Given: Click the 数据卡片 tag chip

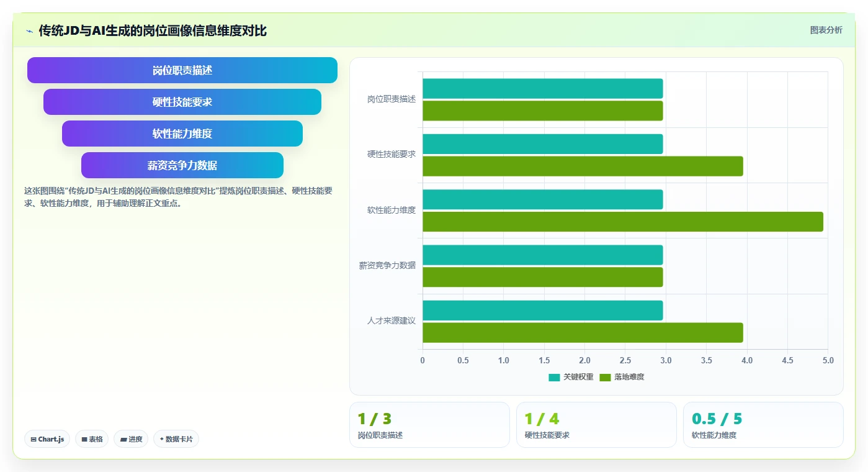Looking at the screenshot, I should tap(176, 439).
